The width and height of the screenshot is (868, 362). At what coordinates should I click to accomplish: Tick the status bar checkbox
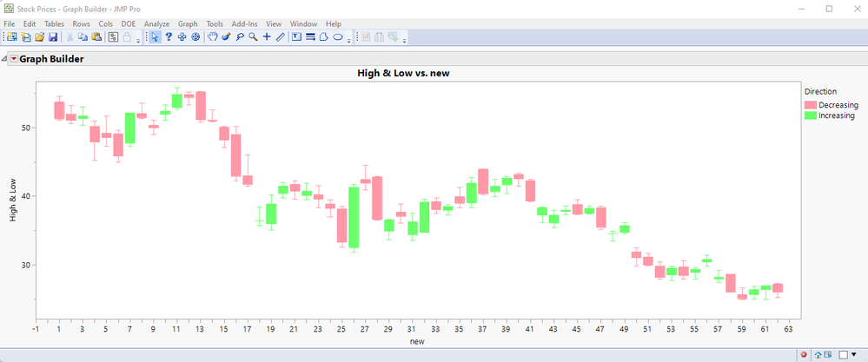point(844,355)
